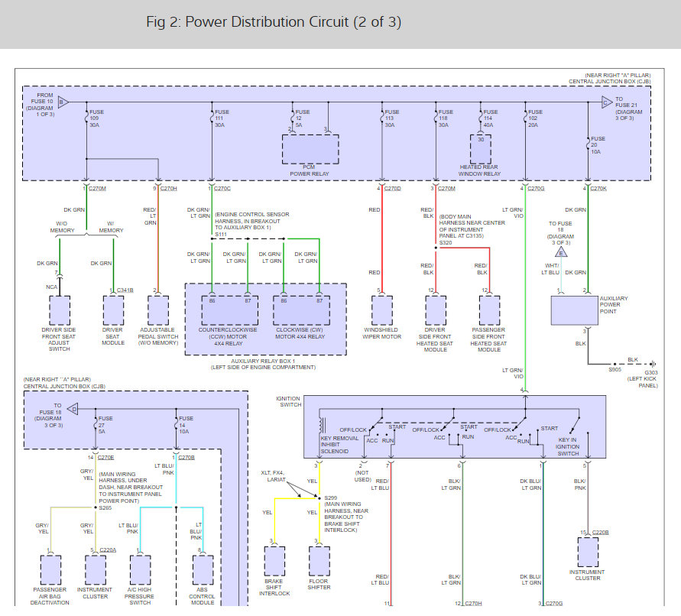Screen dimensions: 681x616
Task: Click the C220B connector label
Action: (600, 532)
